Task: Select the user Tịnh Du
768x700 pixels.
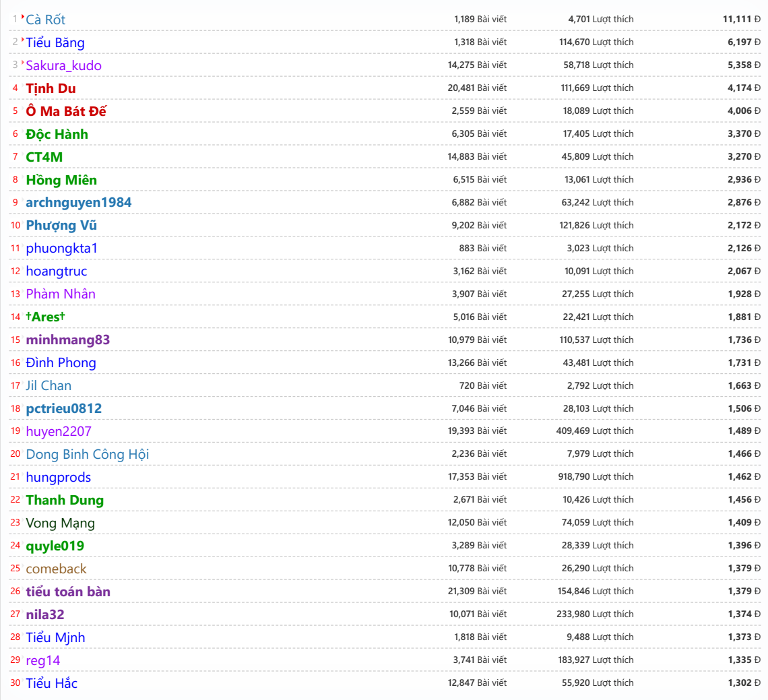Action: [x=51, y=88]
